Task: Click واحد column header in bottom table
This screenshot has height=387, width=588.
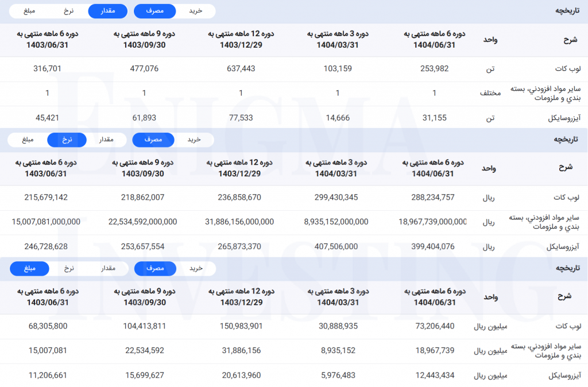Action: click(x=490, y=297)
